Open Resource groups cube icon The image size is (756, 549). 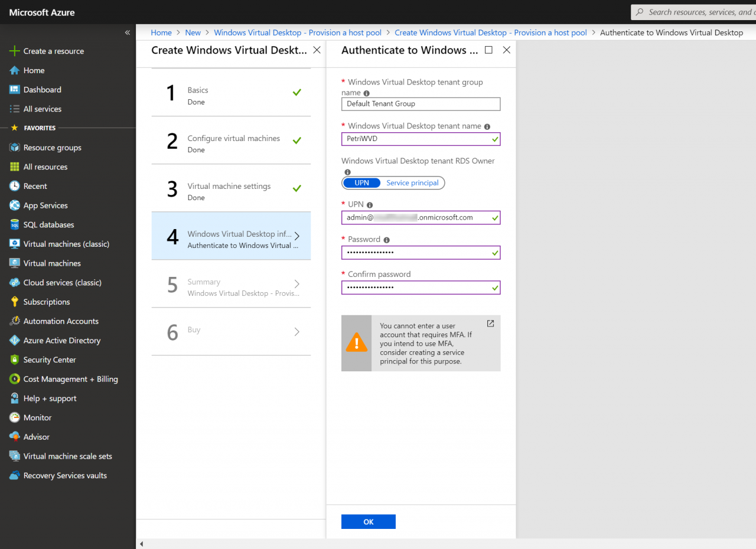coord(14,148)
